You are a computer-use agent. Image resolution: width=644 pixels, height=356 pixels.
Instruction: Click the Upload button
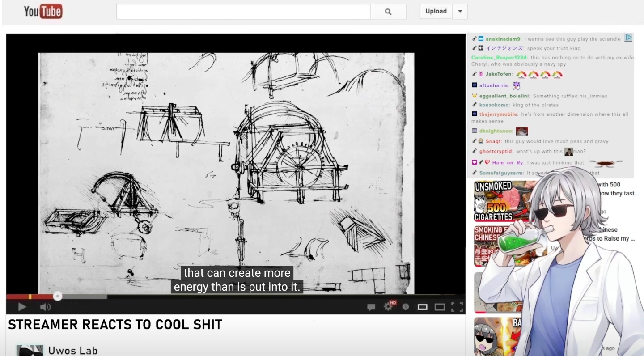(x=436, y=12)
